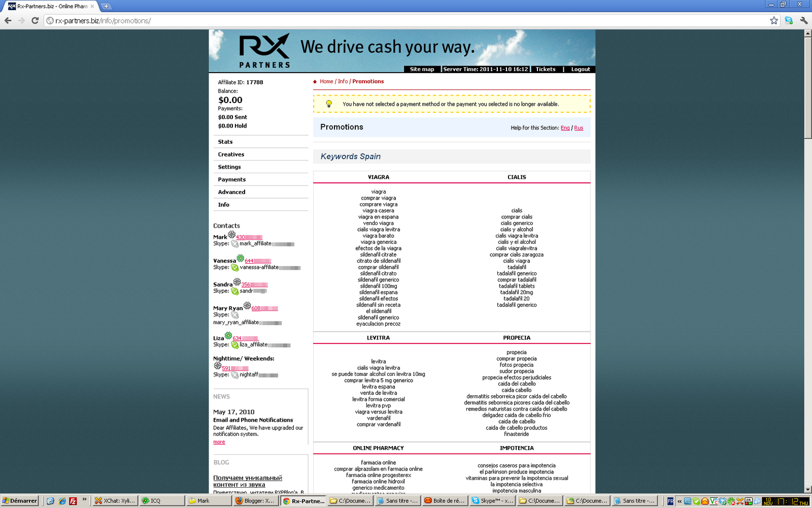Click Sandra's Skype status icon
This screenshot has width=812, height=508.
[x=235, y=291]
